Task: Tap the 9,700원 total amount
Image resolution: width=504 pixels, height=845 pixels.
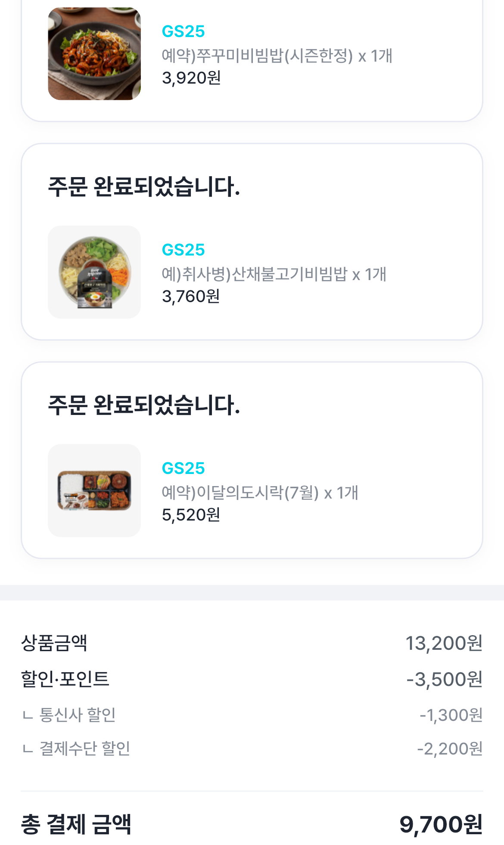Action: tap(441, 824)
